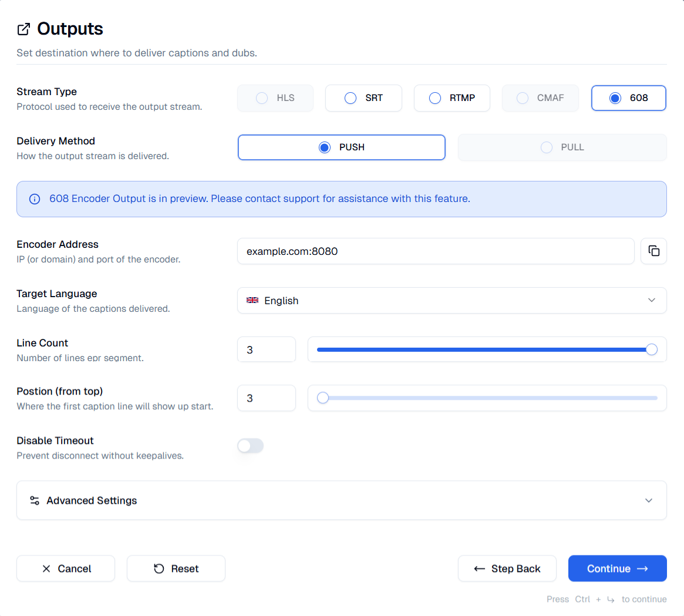Click the 'Prevent disconnect without keepalives.' description
Viewport: 684px width, 616px height.
(100, 456)
